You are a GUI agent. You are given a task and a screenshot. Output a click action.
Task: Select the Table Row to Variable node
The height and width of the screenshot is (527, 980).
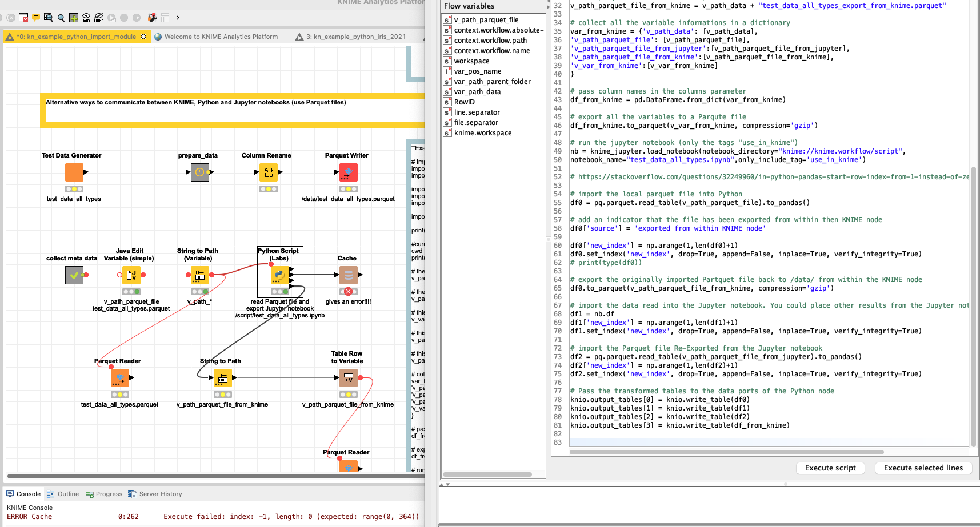click(x=349, y=377)
